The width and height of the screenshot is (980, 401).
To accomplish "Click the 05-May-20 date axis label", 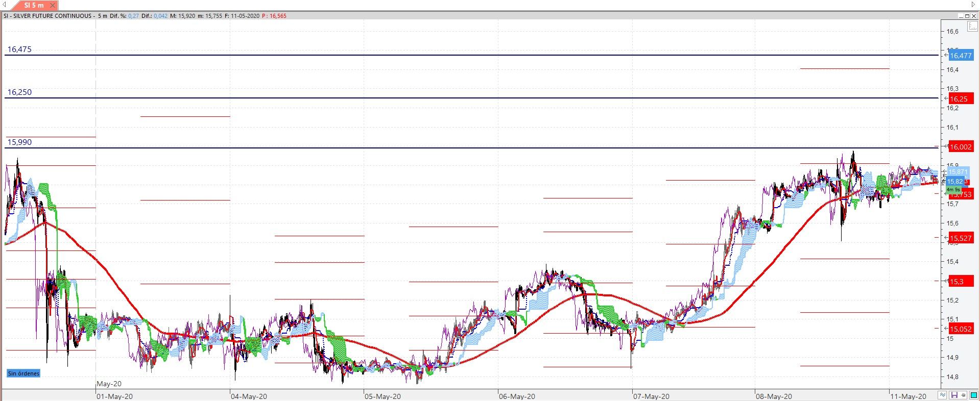I will (383, 396).
